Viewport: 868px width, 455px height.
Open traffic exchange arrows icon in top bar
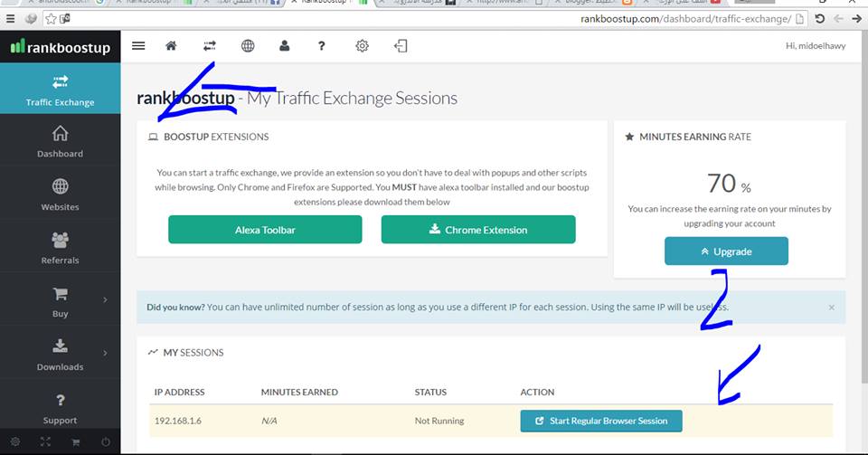[x=209, y=46]
